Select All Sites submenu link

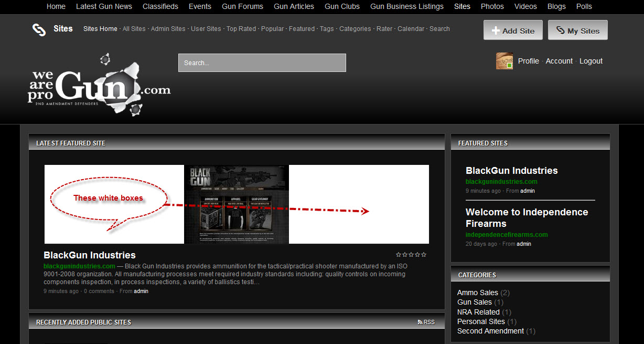coord(134,29)
